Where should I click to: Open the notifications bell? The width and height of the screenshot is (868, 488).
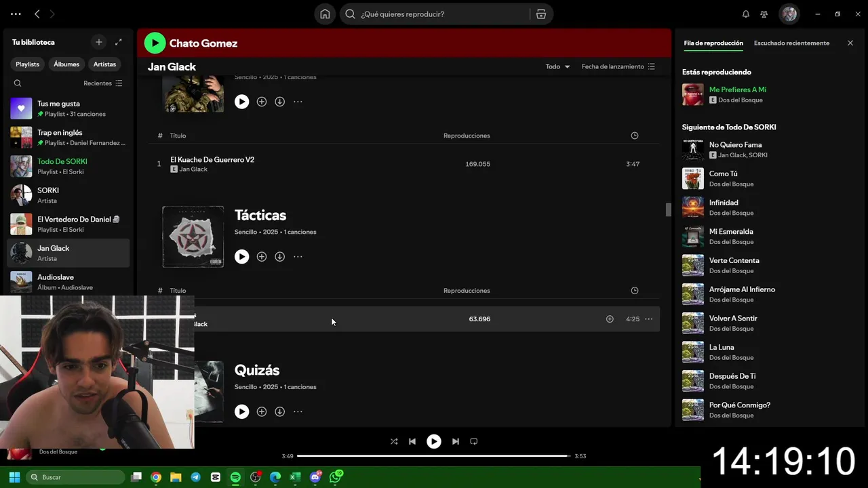coord(746,14)
